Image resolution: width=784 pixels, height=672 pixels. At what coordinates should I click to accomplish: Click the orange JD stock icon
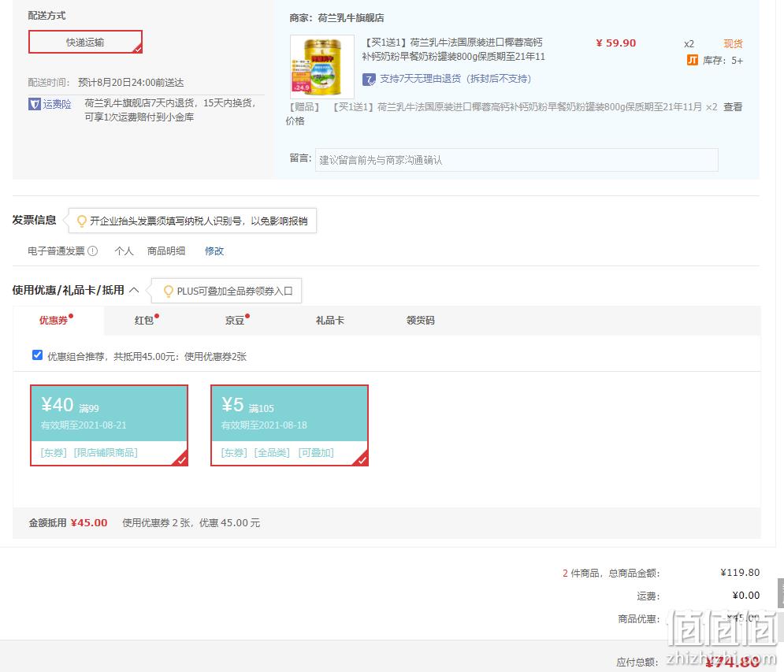click(693, 60)
